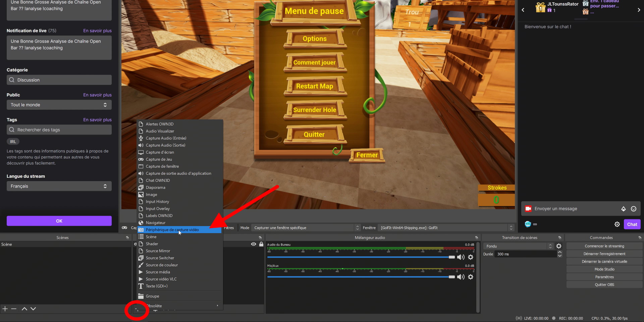Send message with the Chat button
This screenshot has height=322, width=644.
point(632,224)
